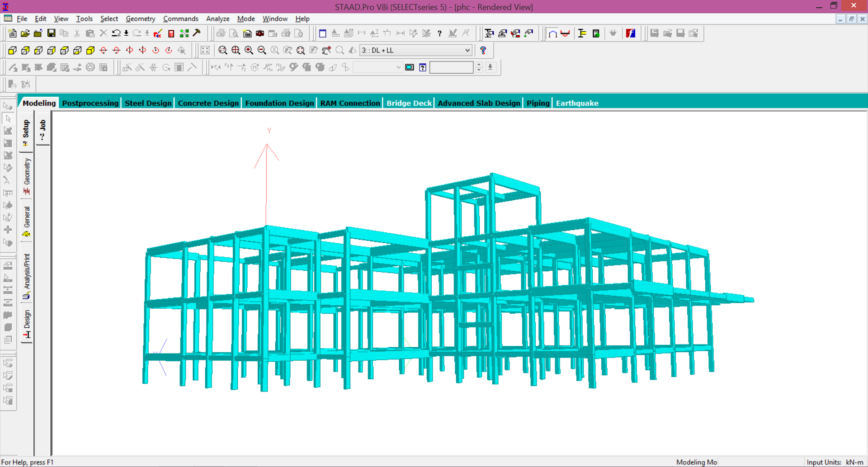Open the Geometry menu
The image size is (868, 467).
tap(141, 19)
